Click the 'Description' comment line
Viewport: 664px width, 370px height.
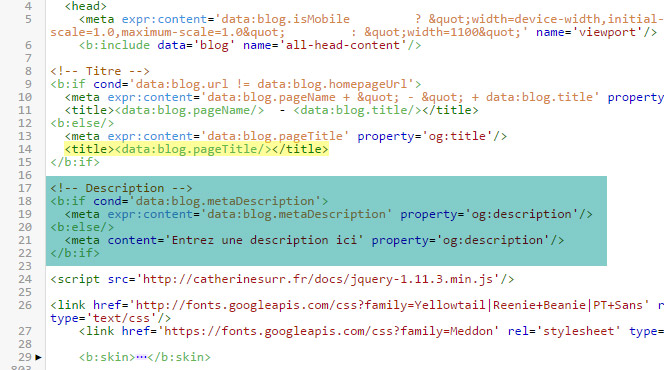121,188
